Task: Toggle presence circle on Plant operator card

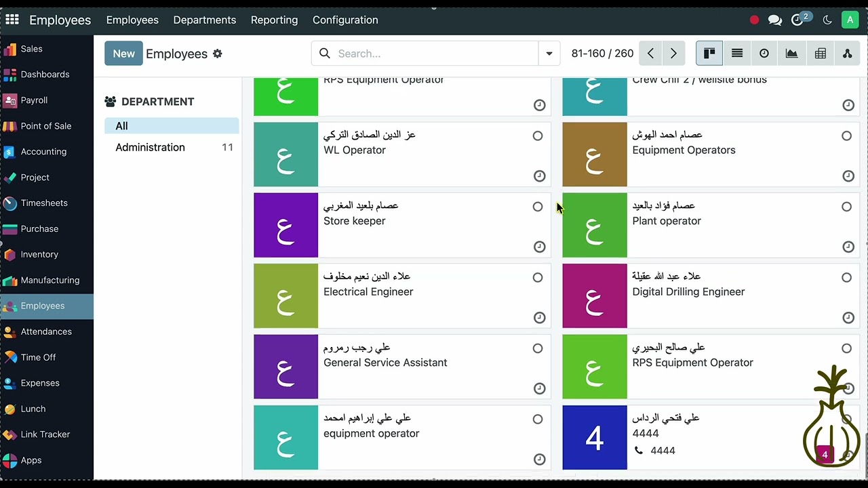Action: click(847, 207)
